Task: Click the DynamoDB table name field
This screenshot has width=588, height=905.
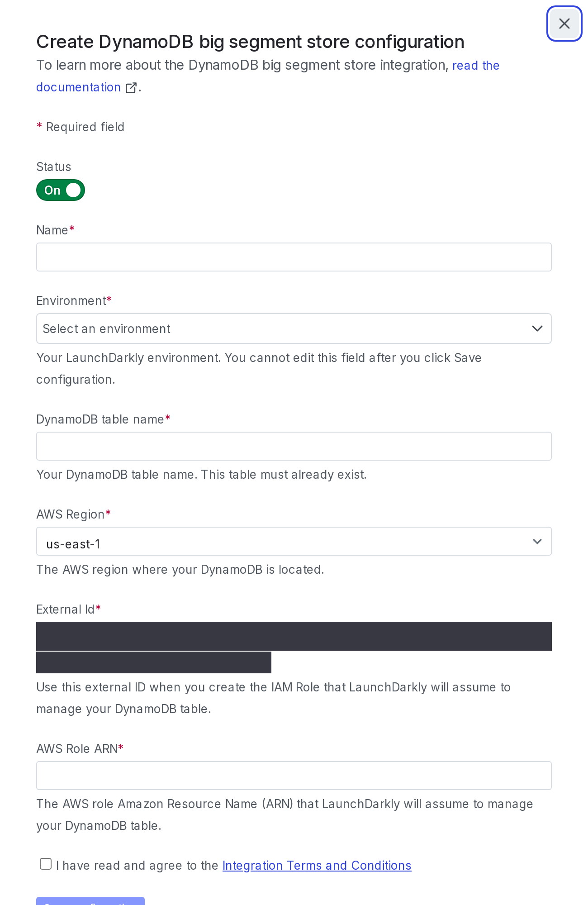Action: (294, 446)
